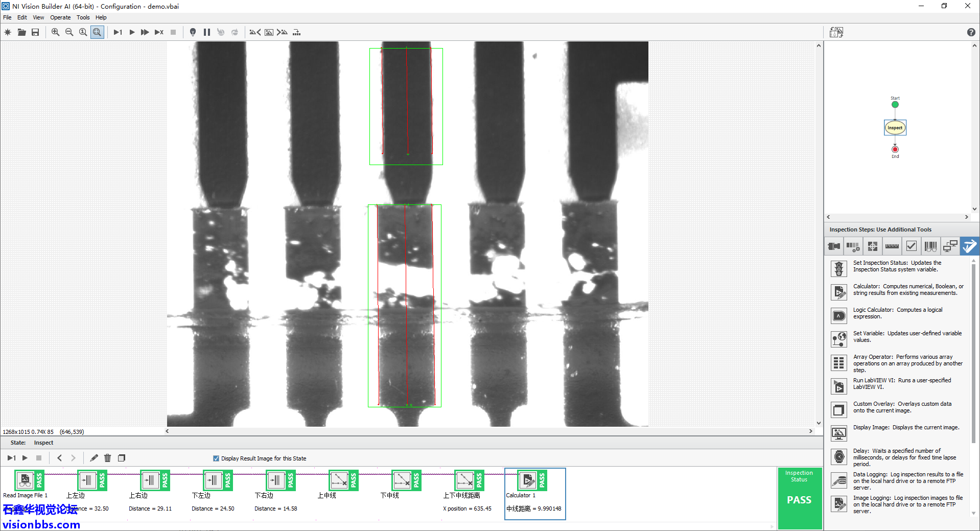Viewport: 980px width, 531px height.
Task: Click the down arrow of tools list scrollbar
Action: coord(974,513)
